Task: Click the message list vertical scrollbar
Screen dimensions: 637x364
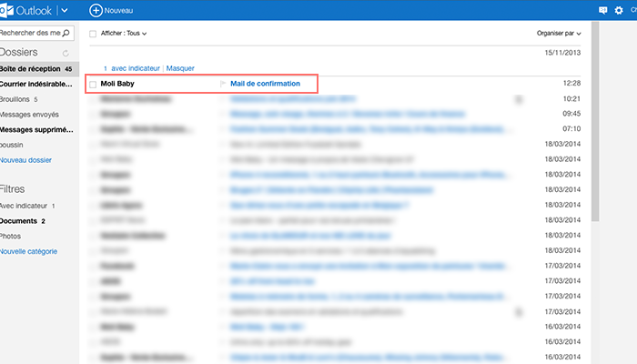Action: coord(595,122)
